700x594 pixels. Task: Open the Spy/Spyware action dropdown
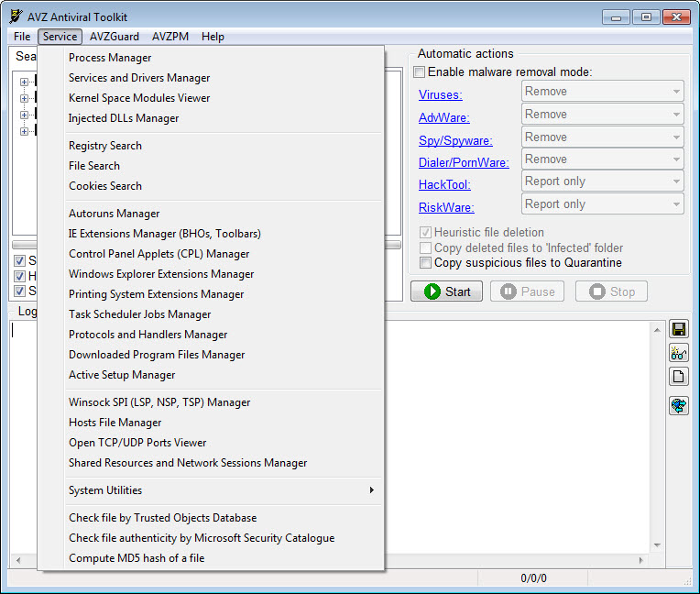tap(602, 137)
